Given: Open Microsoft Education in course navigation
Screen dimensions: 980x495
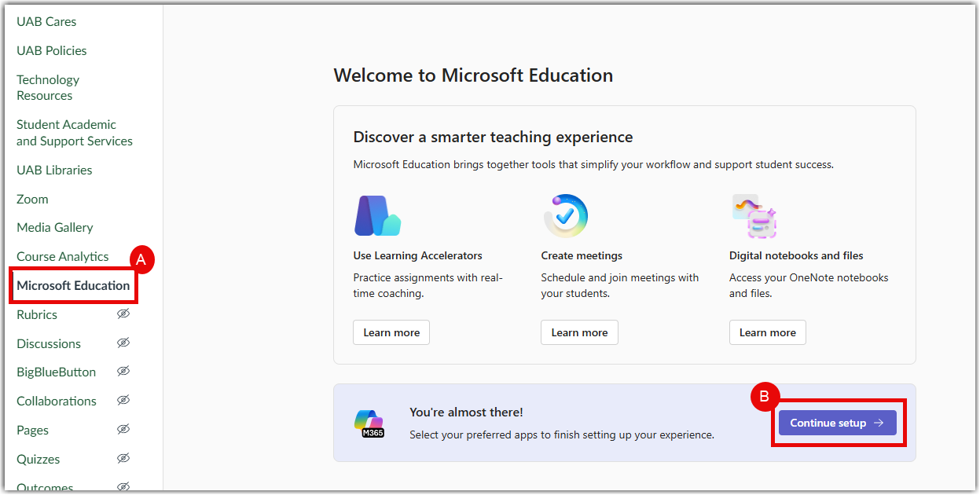Looking at the screenshot, I should click(x=73, y=285).
